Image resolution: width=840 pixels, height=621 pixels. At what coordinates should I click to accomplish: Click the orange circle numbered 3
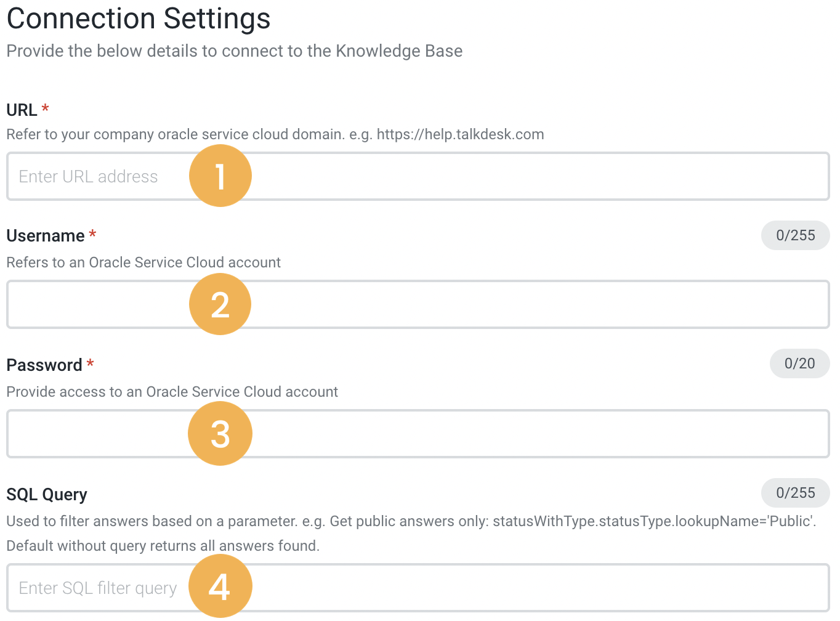220,433
